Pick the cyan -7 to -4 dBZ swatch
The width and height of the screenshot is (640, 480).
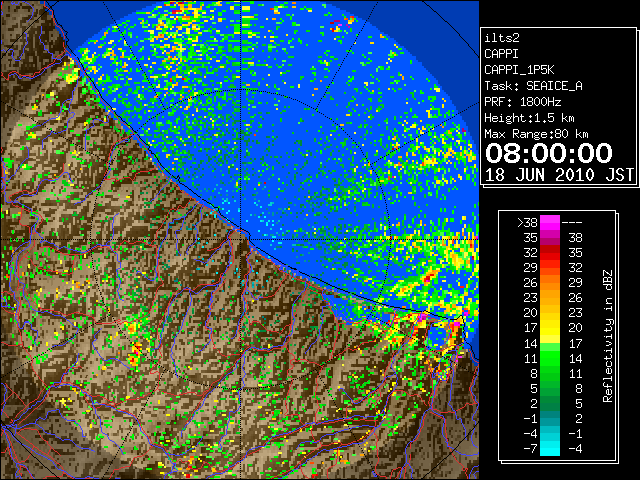pyautogui.click(x=550, y=448)
